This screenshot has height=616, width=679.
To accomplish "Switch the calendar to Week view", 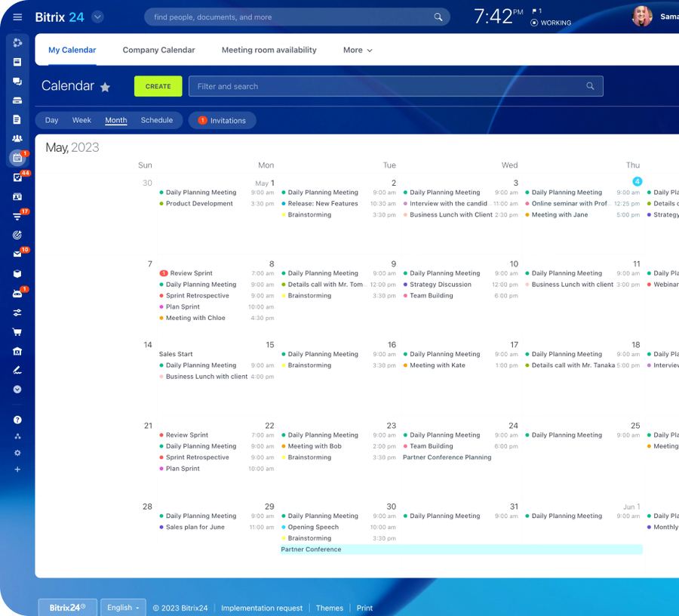I will [81, 120].
